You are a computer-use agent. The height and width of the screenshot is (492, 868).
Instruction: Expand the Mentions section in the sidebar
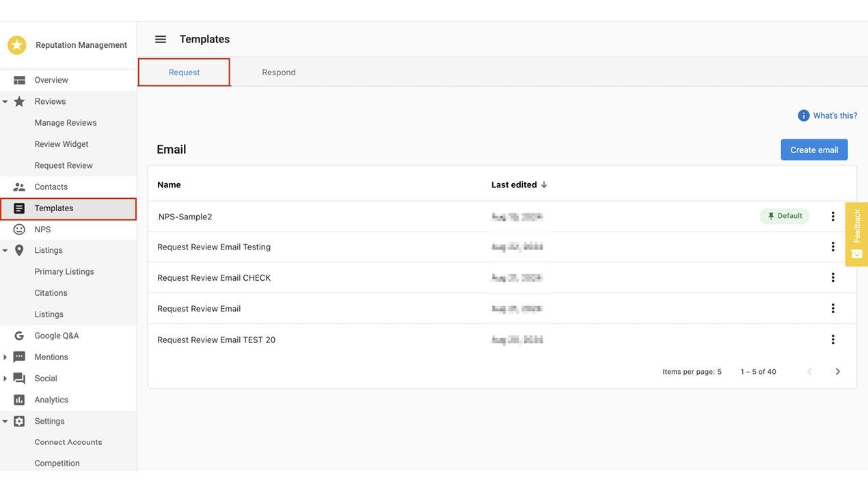(5, 357)
